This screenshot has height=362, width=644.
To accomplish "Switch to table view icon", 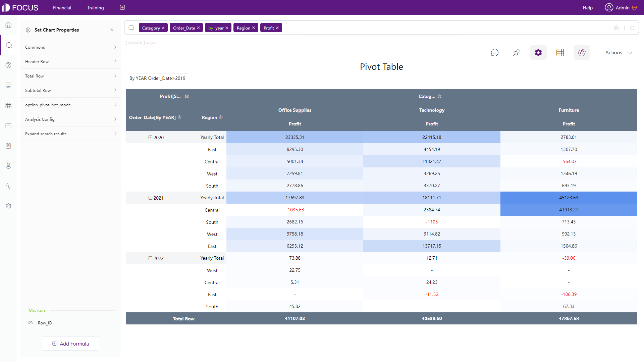I will click(560, 53).
